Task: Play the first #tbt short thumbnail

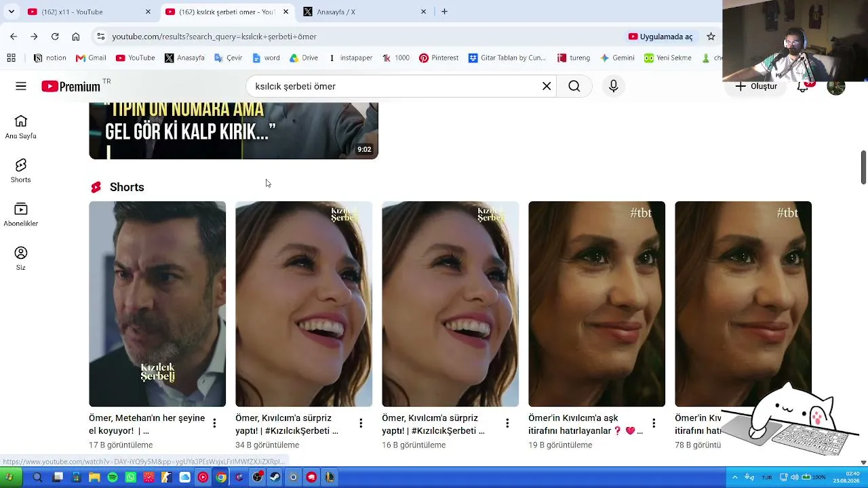Action: pos(597,304)
